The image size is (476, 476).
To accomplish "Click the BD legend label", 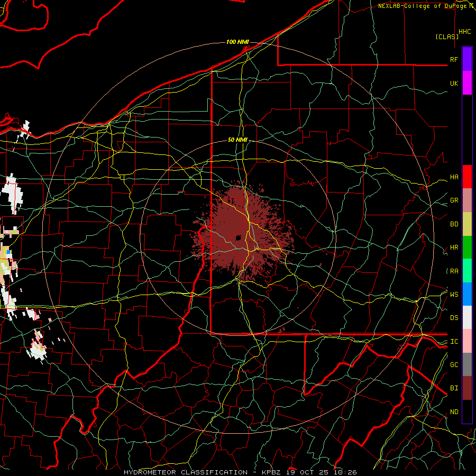I will (x=454, y=224).
